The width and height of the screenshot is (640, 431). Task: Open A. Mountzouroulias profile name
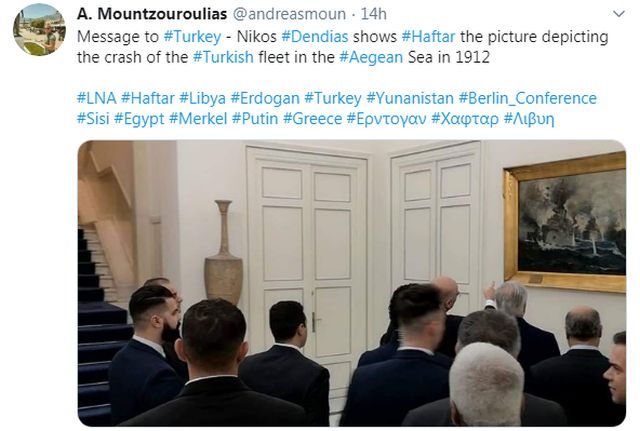tap(152, 14)
